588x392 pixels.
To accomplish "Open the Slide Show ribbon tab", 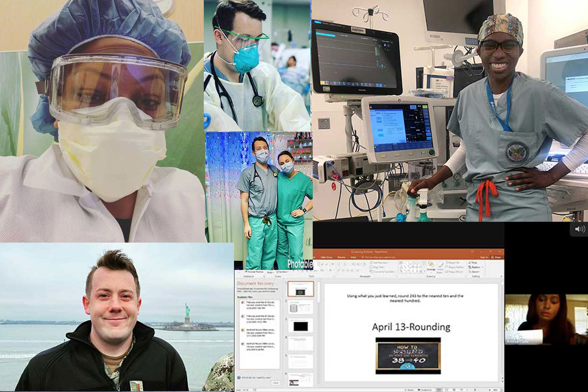I will pos(326,257).
